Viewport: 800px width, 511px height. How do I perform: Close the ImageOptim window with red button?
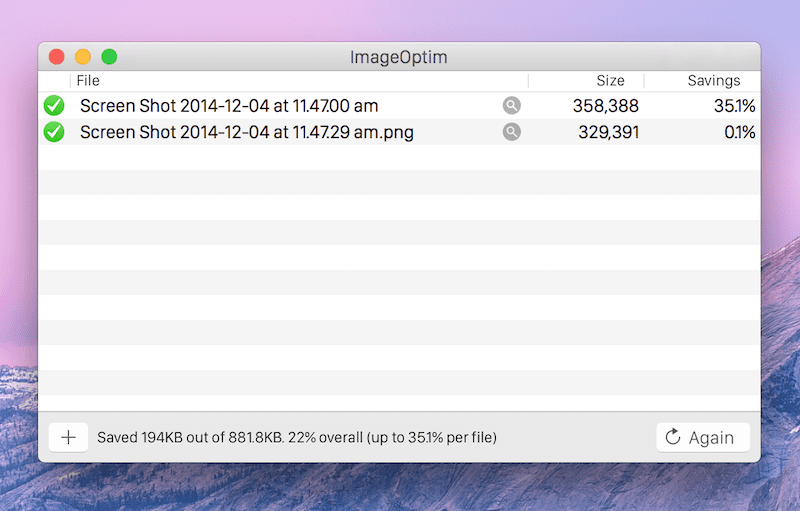coord(57,57)
